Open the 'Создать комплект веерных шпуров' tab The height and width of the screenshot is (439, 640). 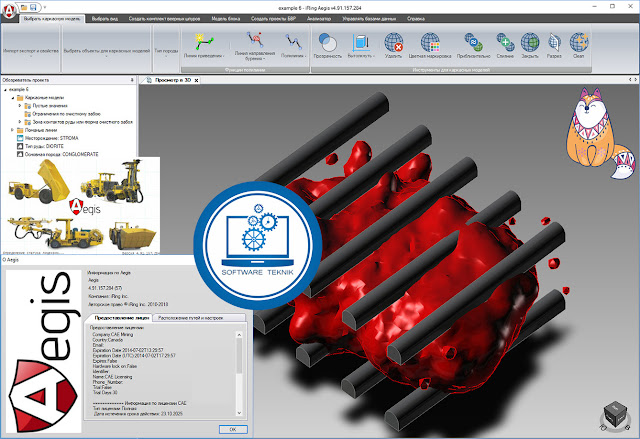pyautogui.click(x=164, y=19)
